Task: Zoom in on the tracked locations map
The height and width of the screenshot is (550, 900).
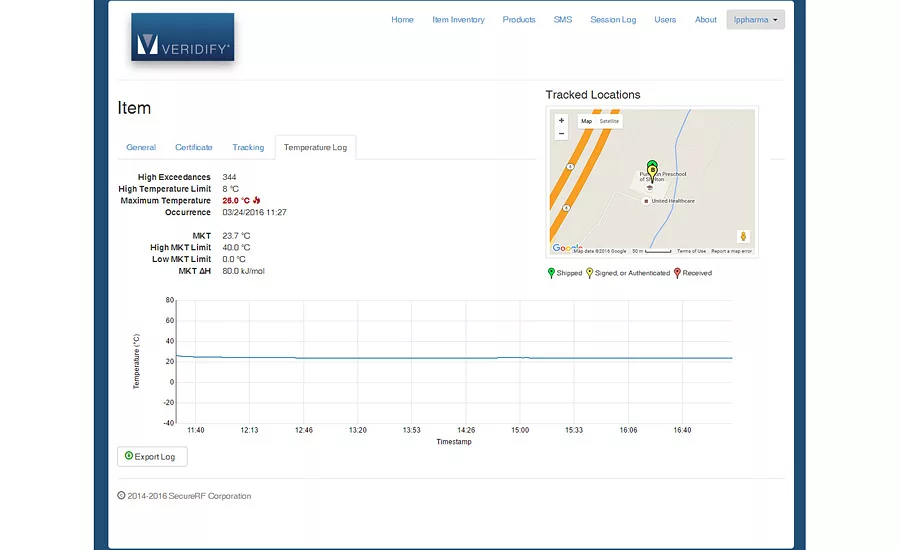Action: [x=561, y=121]
